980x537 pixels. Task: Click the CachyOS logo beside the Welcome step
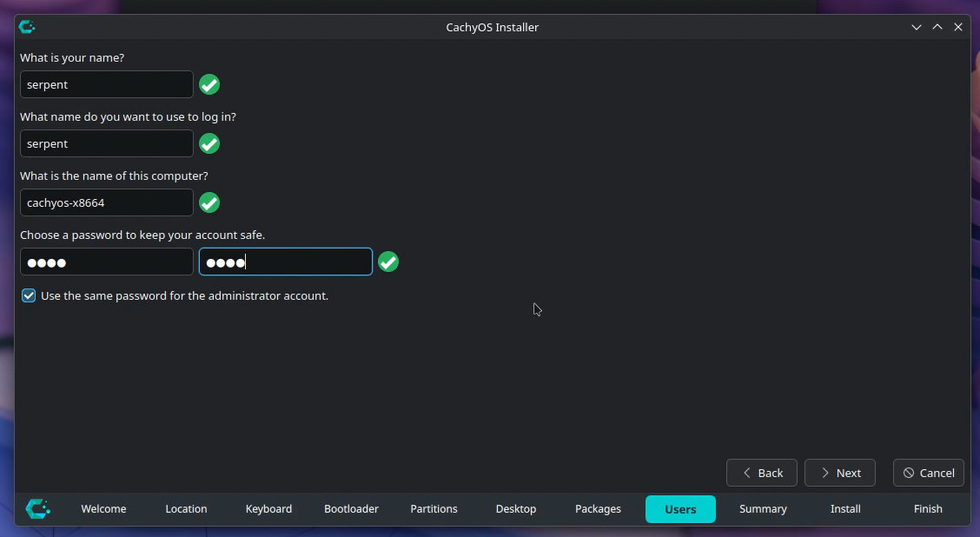[x=37, y=509]
